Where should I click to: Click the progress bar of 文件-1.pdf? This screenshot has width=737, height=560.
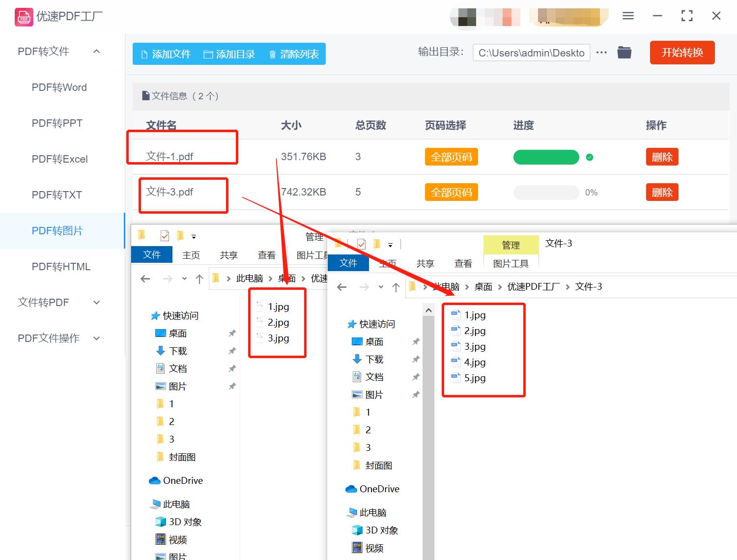pyautogui.click(x=546, y=157)
